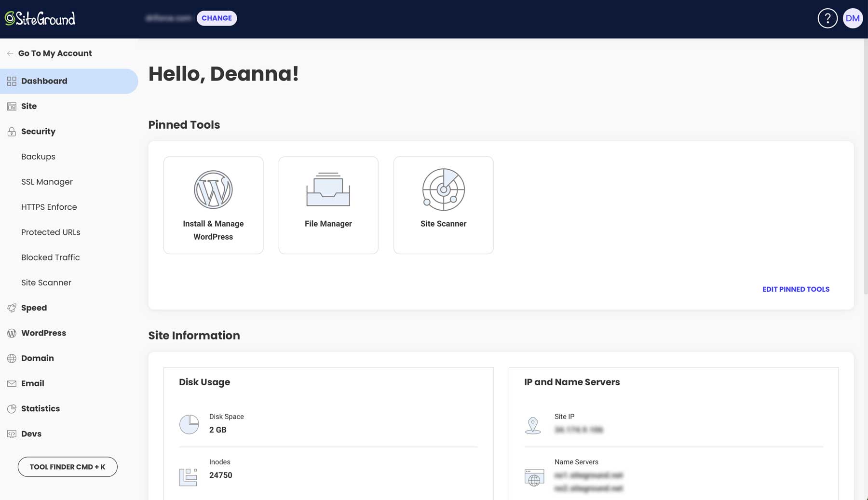Click the WordPress icon in the sidebar

click(x=11, y=333)
